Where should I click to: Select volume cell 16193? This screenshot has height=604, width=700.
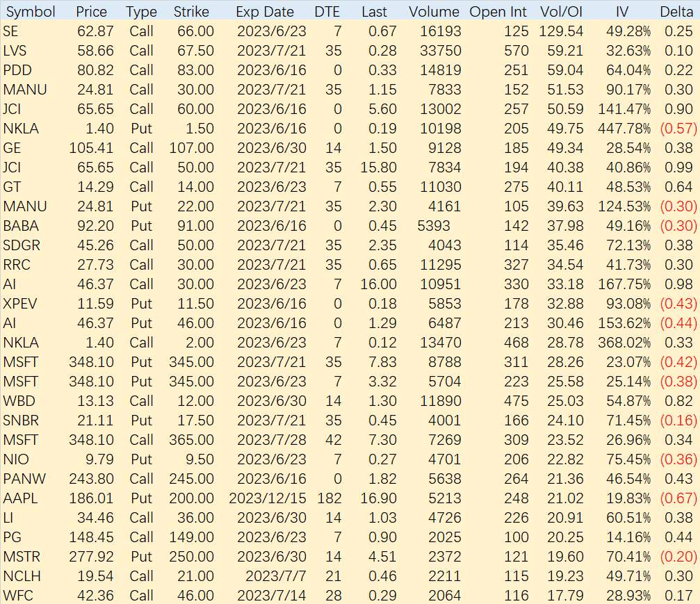click(441, 31)
